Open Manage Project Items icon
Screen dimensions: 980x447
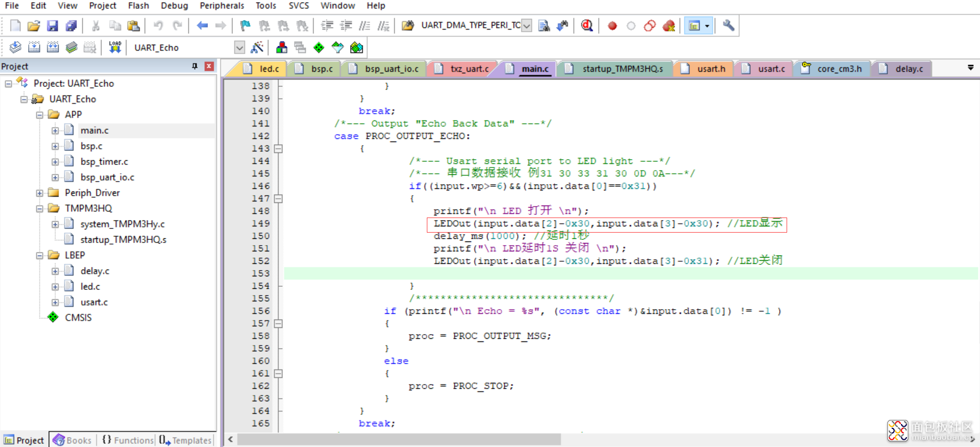281,47
